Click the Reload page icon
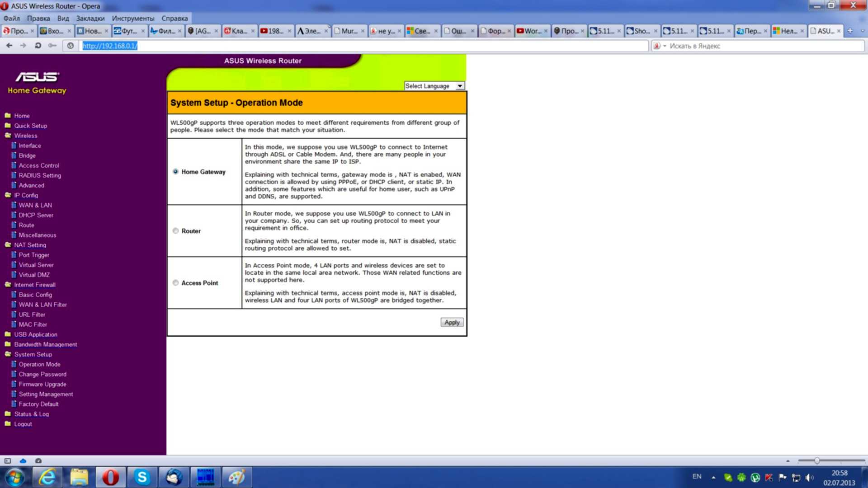 coord(38,46)
